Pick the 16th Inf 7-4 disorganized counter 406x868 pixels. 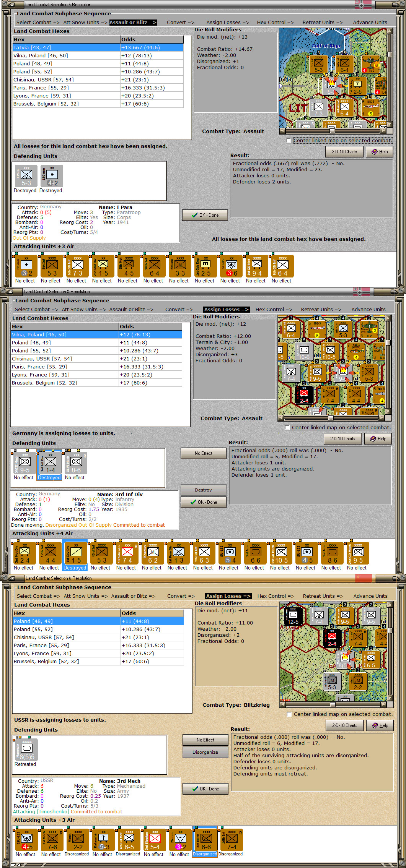tap(232, 840)
